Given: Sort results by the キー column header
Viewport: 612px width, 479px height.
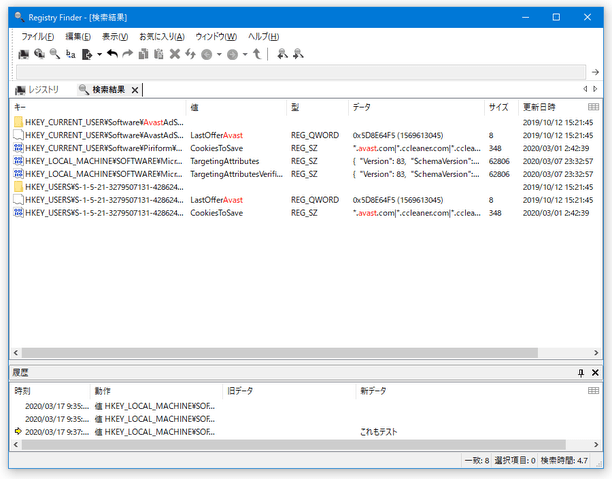Looking at the screenshot, I should pos(99,107).
